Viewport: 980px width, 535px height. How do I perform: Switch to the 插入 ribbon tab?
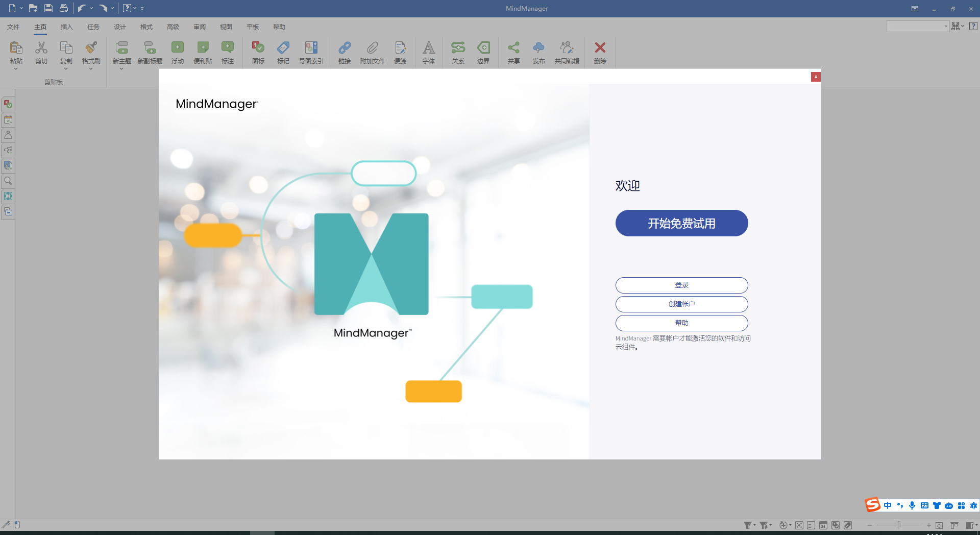click(66, 27)
